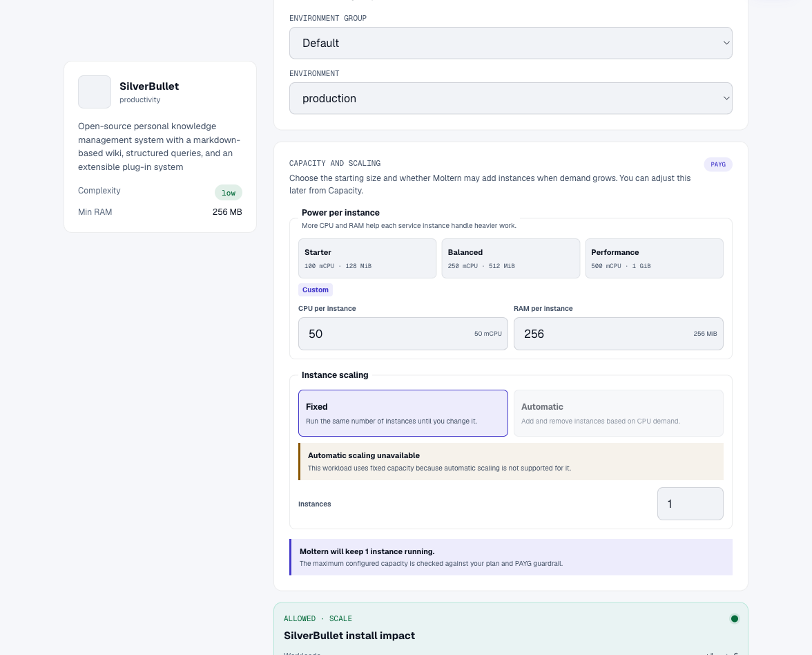
Task: Click the SilverBullet app icon placeholder
Action: [x=94, y=92]
